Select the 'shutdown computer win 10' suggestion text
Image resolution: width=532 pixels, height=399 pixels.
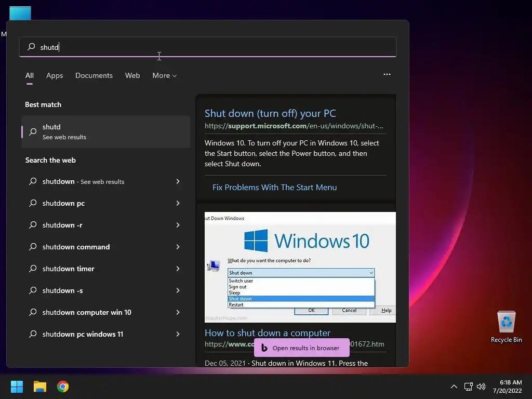(x=87, y=312)
